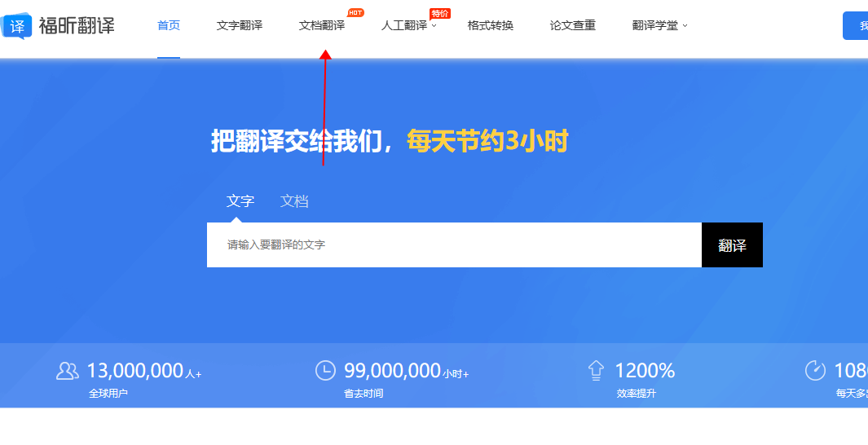Open 格式转换 page
The image size is (868, 445).
491,25
